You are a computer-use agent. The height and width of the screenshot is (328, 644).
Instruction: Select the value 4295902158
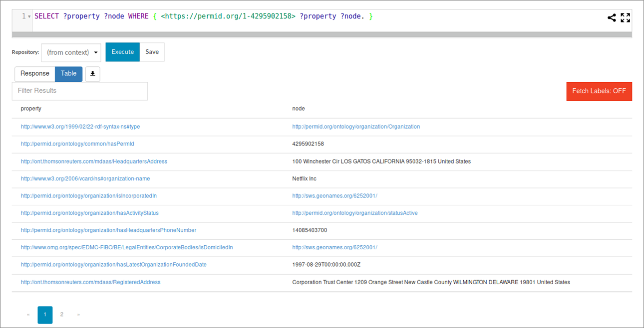(x=308, y=144)
